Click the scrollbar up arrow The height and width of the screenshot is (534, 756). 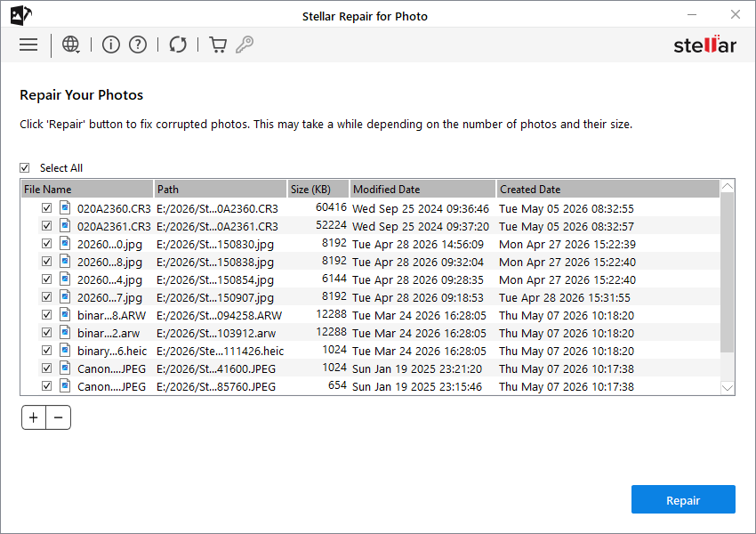pyautogui.click(x=727, y=186)
